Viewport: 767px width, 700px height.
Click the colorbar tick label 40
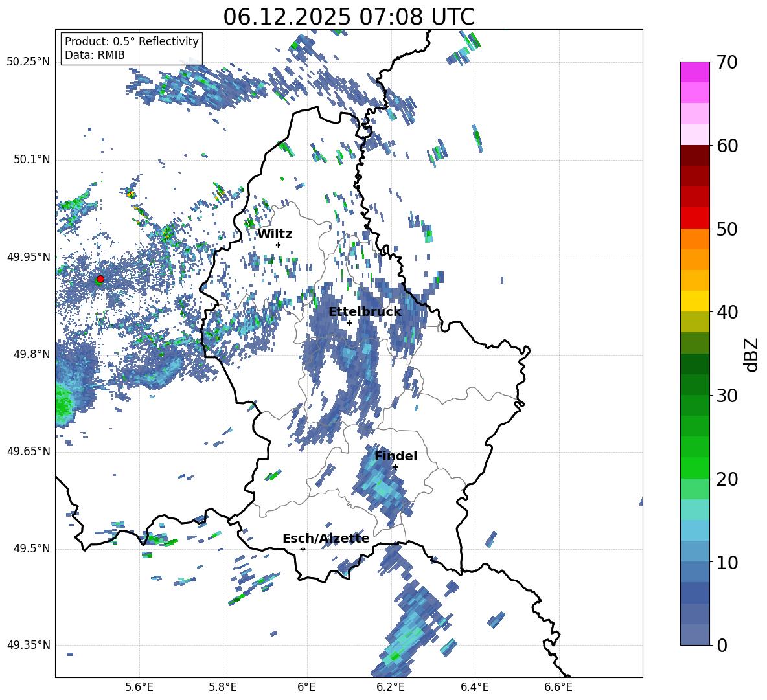[x=727, y=312]
